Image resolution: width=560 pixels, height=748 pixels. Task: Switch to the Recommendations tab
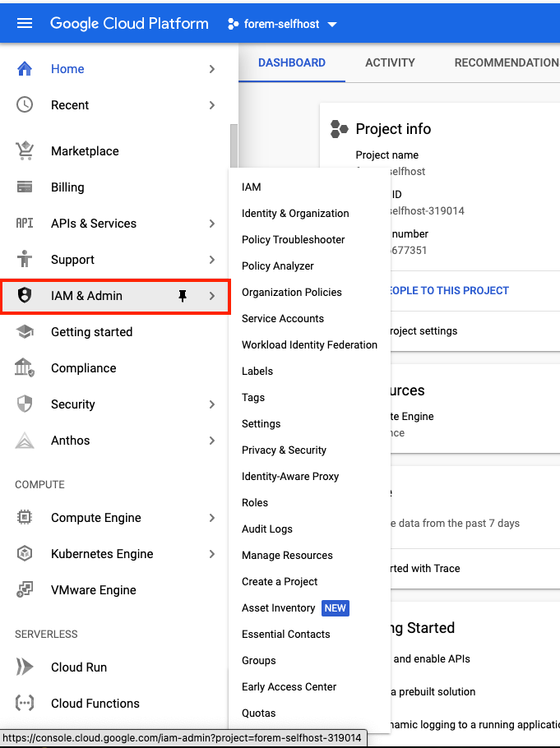click(x=507, y=62)
